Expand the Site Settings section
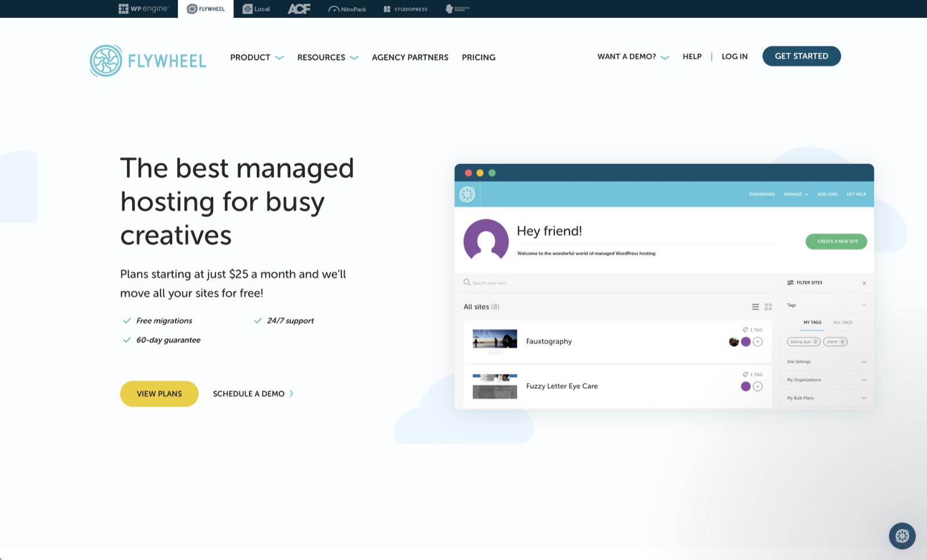The width and height of the screenshot is (927, 560). (x=827, y=362)
